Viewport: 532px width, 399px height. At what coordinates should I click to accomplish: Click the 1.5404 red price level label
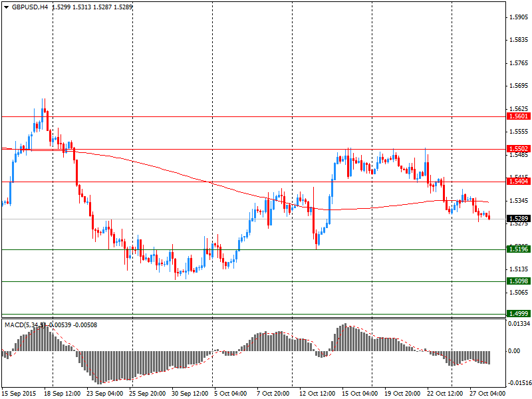click(519, 182)
